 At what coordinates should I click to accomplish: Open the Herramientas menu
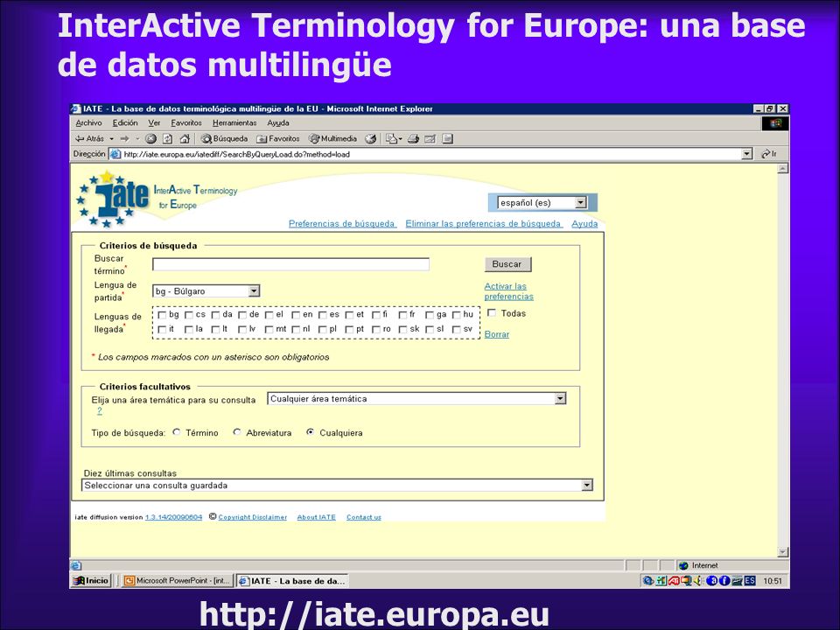point(234,123)
